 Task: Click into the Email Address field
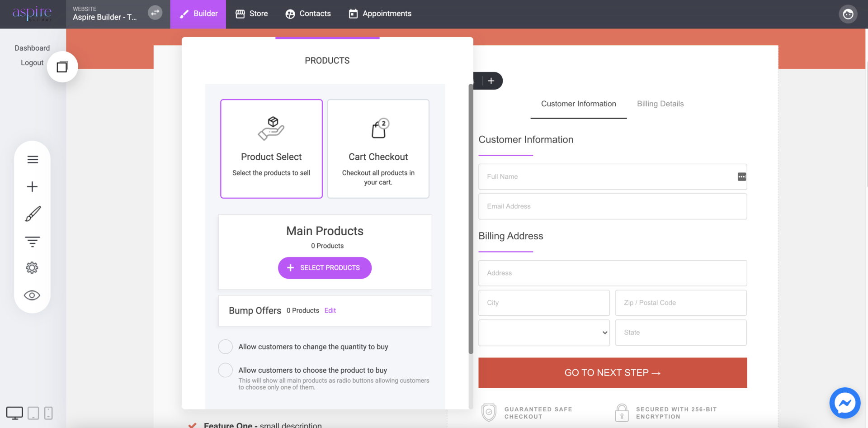tap(613, 206)
